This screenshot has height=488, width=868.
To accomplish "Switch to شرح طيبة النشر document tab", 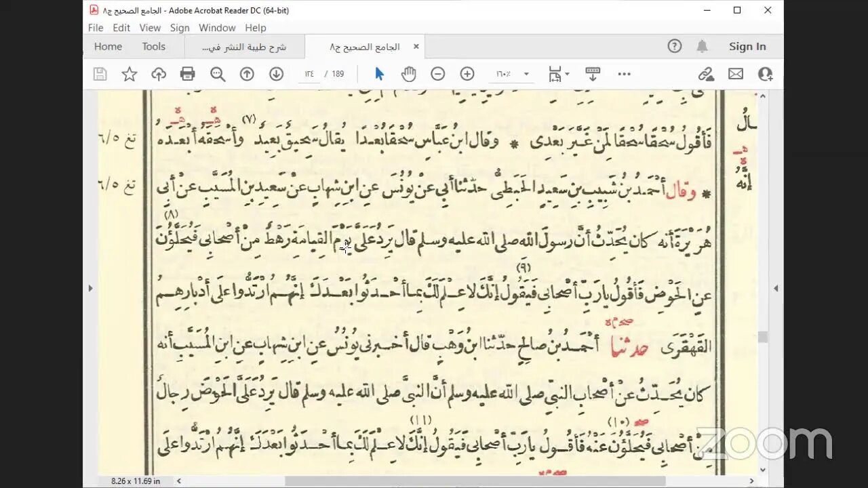I will pos(244,47).
